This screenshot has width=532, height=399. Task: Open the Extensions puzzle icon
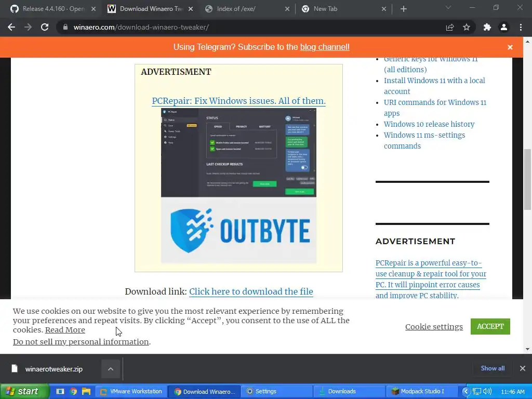click(x=487, y=27)
